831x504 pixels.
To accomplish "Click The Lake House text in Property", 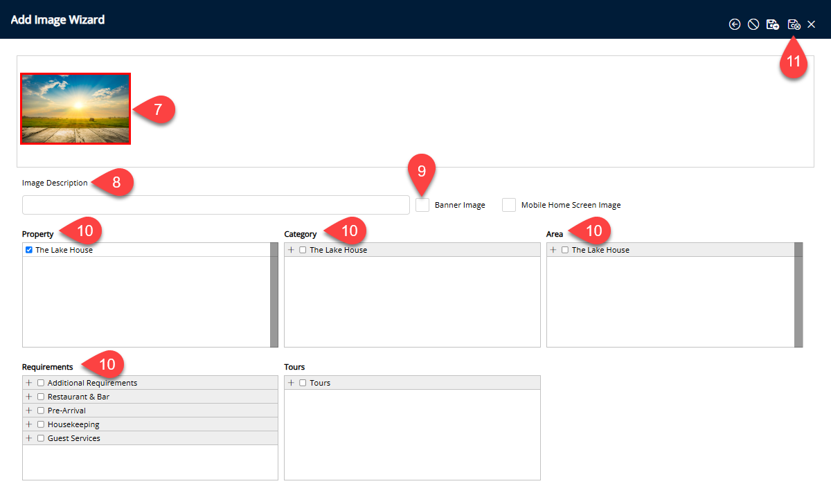I will coord(64,250).
